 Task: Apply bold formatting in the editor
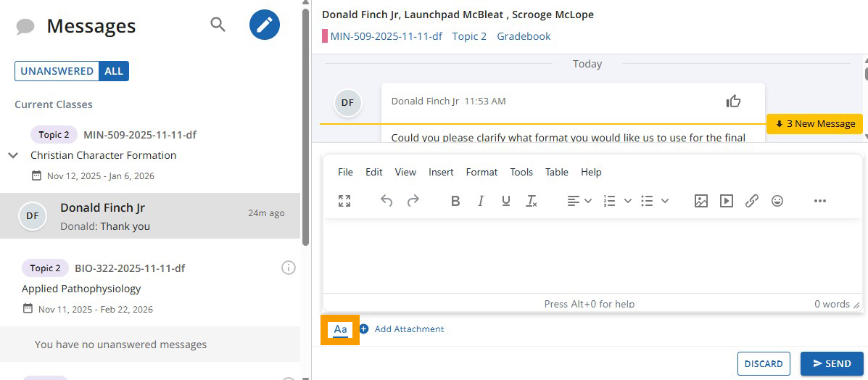[x=455, y=201]
